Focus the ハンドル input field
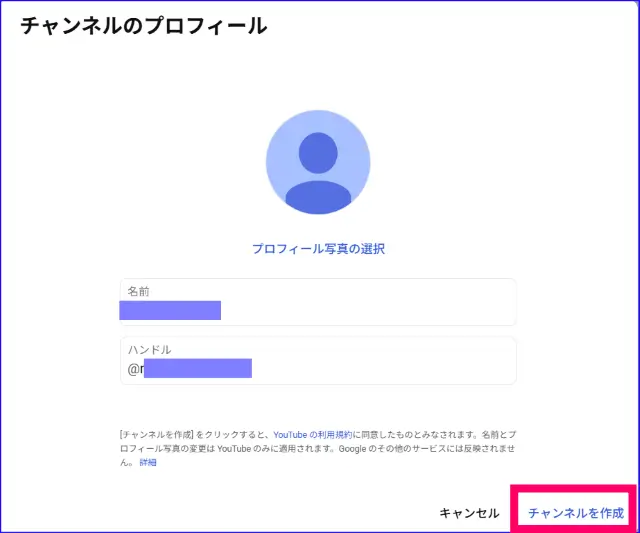Screen dimensions: 640x533 (318, 361)
